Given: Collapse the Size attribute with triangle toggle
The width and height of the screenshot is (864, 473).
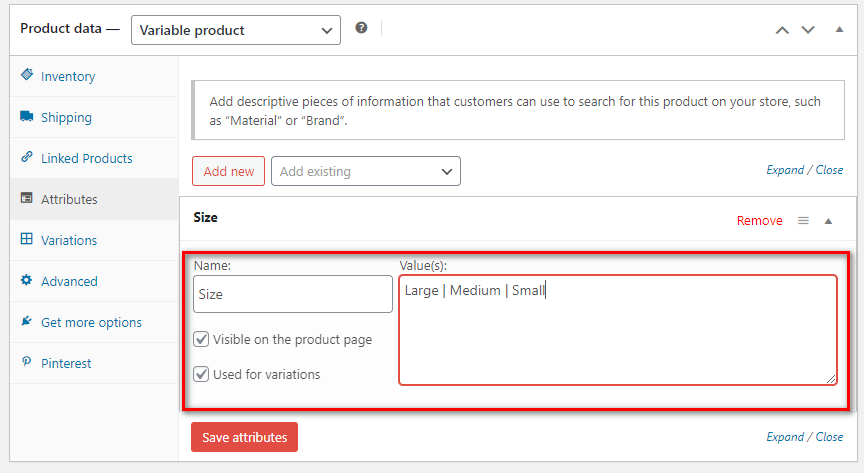Looking at the screenshot, I should 828,221.
